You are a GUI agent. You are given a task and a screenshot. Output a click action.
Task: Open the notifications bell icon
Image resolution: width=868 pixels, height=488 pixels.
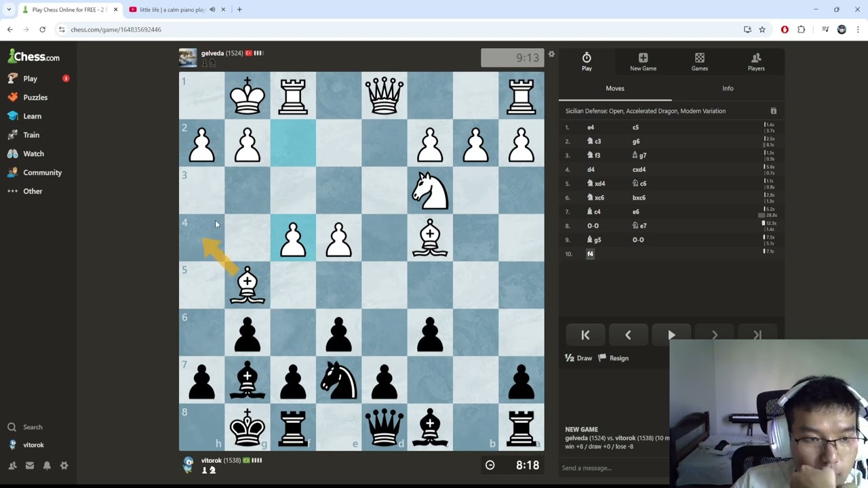47,466
